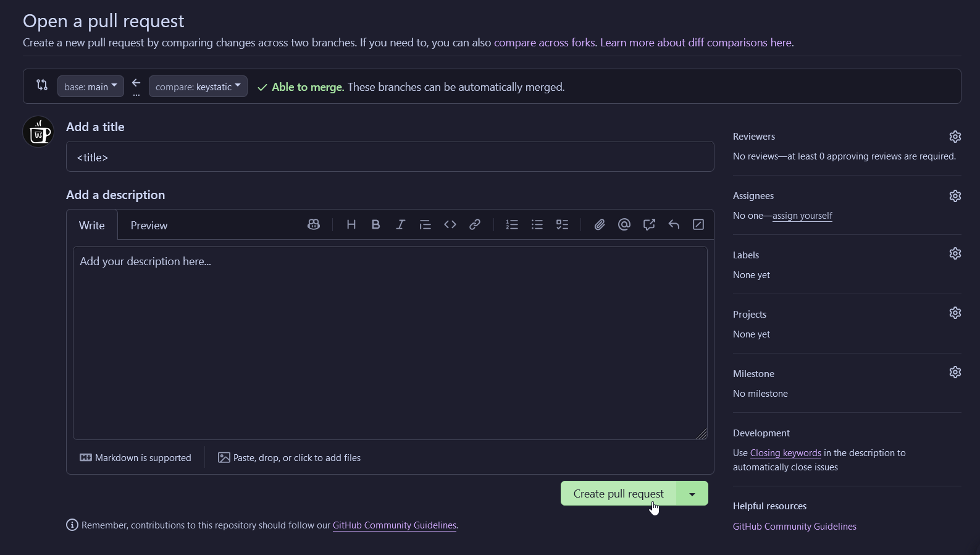Add a link using the link icon
Image resolution: width=980 pixels, height=555 pixels.
(475, 225)
